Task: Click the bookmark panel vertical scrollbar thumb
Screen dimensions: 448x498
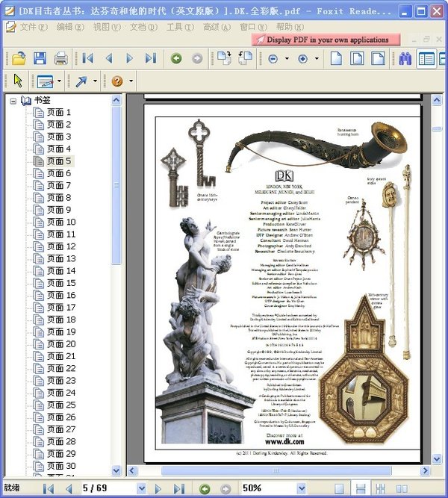Action: (x=116, y=185)
